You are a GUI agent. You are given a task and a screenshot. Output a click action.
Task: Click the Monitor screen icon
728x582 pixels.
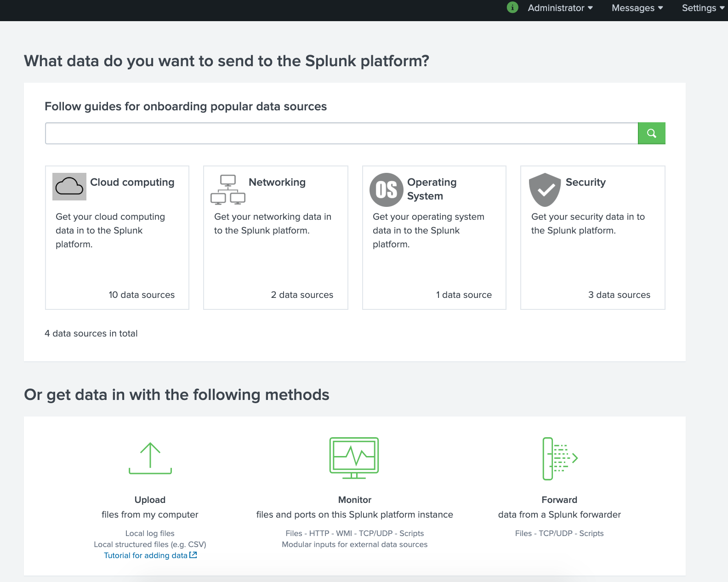coord(354,458)
